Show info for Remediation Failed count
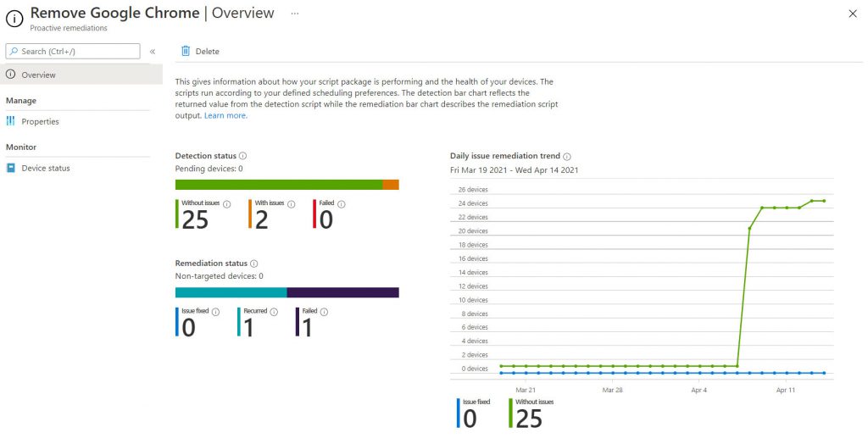Screen dimensions: 868x444 [x=325, y=312]
